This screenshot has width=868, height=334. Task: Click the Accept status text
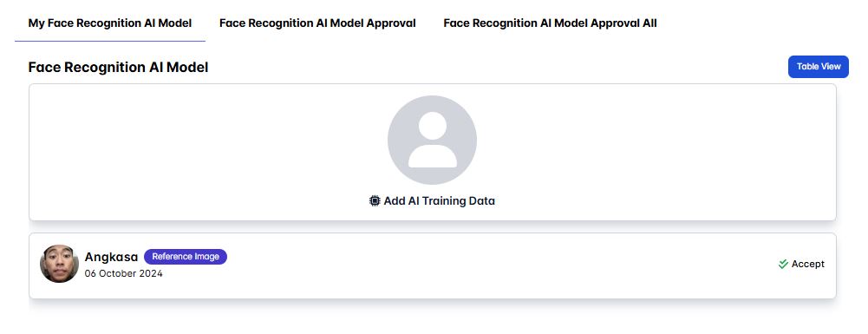click(807, 265)
